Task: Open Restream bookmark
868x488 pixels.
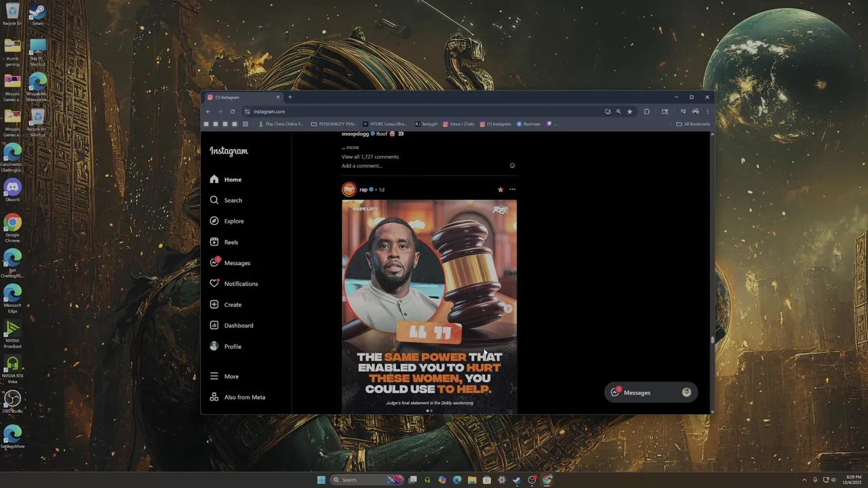Action: point(528,124)
